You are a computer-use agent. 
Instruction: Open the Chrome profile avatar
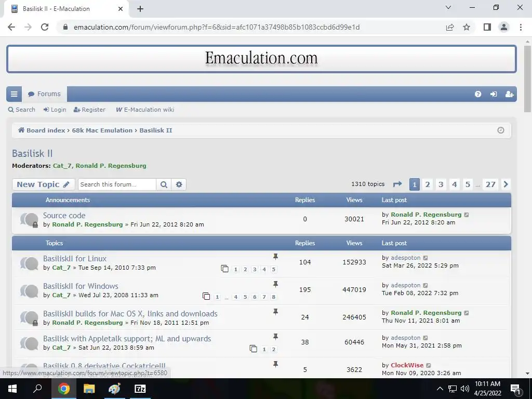[x=504, y=27]
